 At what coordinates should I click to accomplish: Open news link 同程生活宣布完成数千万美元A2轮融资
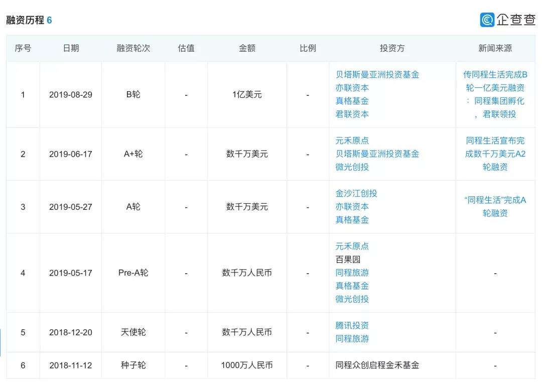pyautogui.click(x=495, y=154)
